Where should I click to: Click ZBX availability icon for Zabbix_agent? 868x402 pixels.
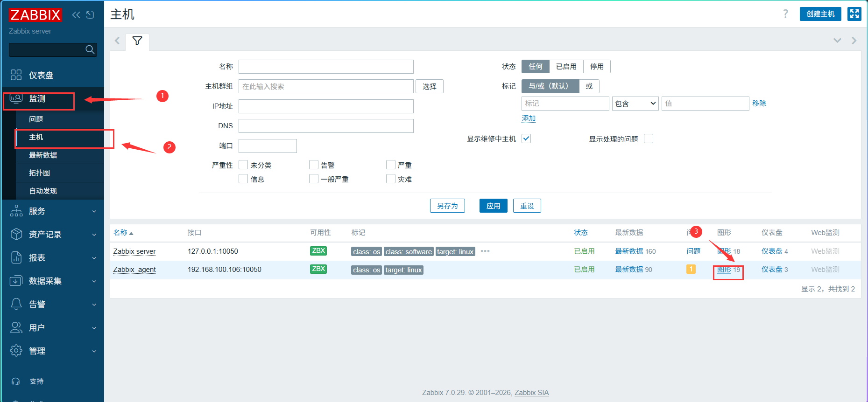tap(318, 269)
